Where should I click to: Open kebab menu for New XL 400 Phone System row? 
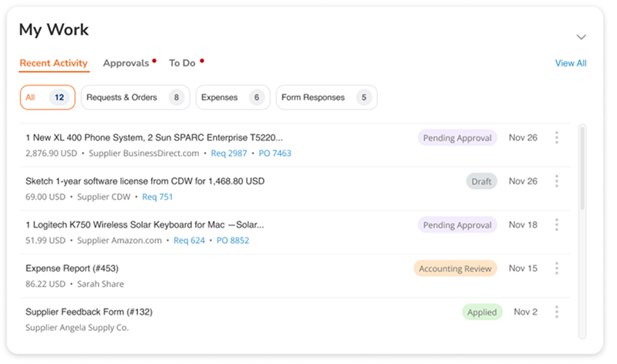[x=556, y=138]
